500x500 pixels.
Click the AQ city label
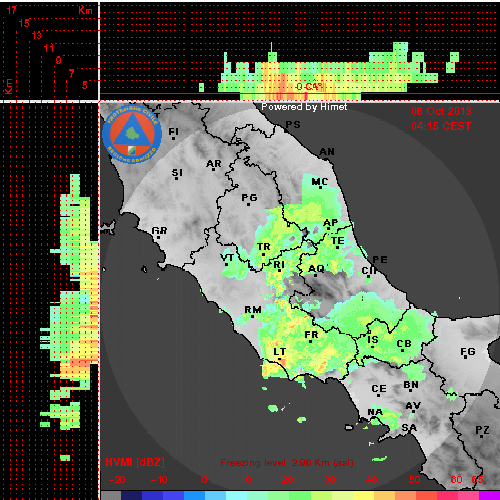316,268
